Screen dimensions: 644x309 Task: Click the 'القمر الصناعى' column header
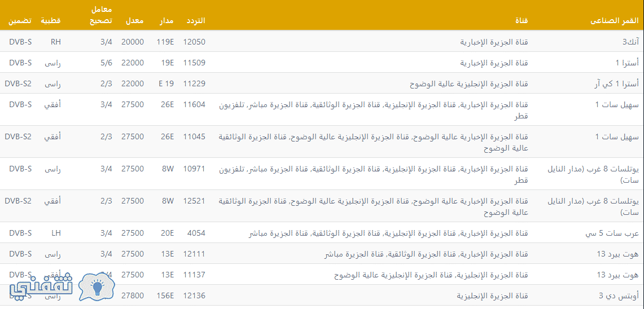pyautogui.click(x=614, y=21)
